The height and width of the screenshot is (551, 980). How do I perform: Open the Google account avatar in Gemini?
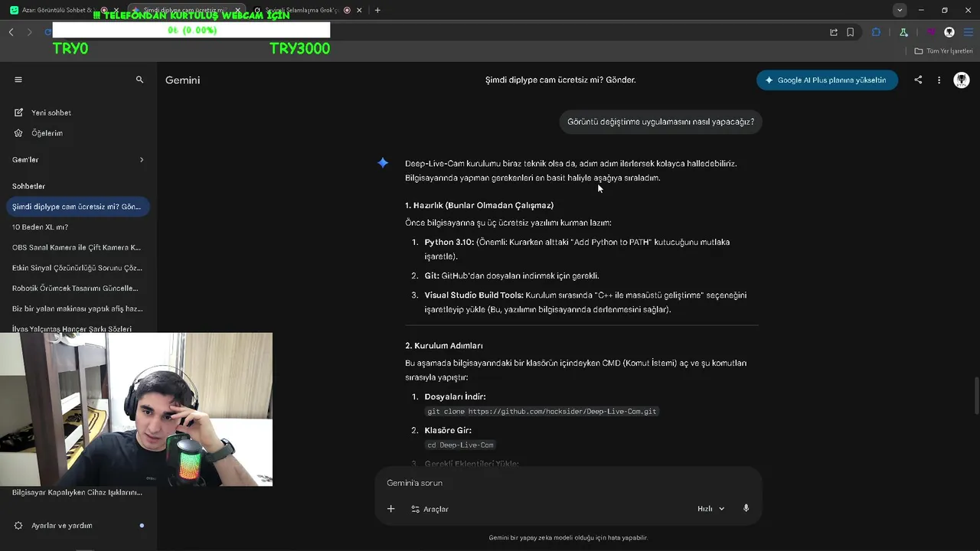point(962,80)
